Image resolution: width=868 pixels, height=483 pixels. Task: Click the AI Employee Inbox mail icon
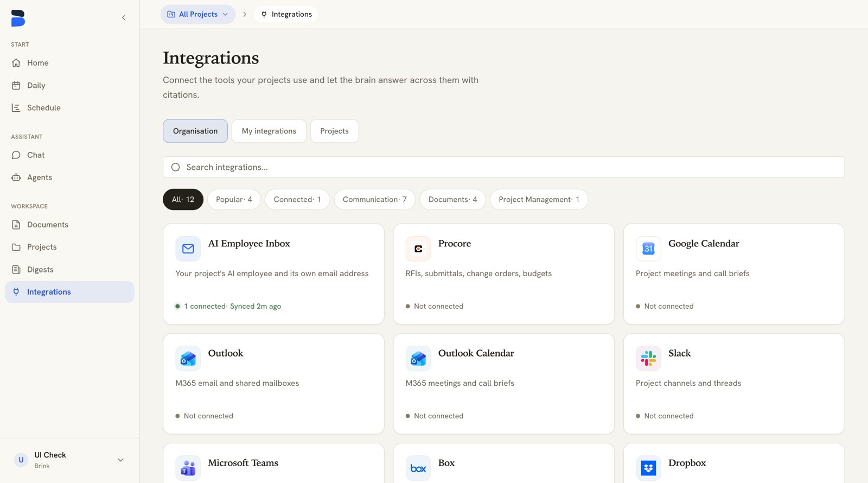click(x=188, y=249)
